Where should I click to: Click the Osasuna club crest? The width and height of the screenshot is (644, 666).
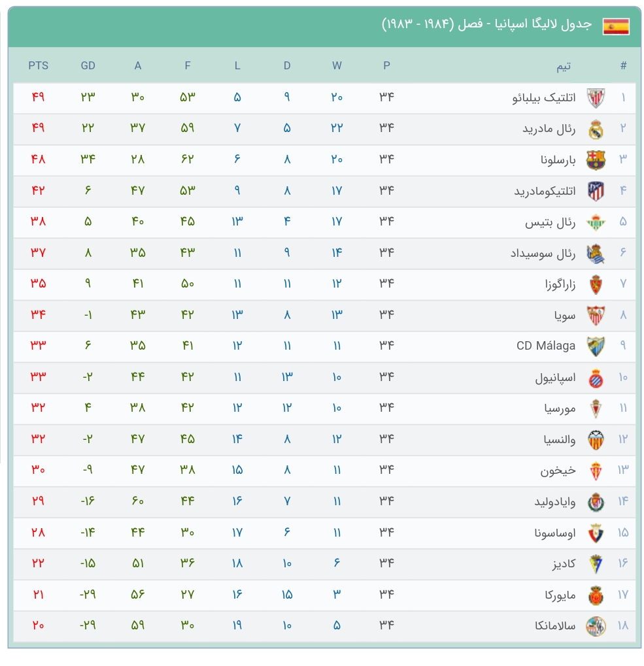(596, 533)
